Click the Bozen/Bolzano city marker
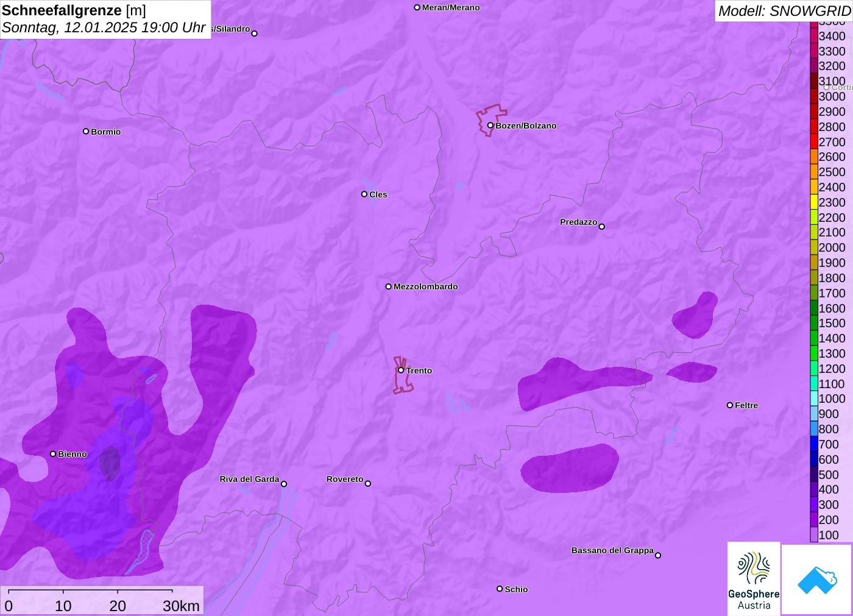This screenshot has width=853, height=616. 490,126
